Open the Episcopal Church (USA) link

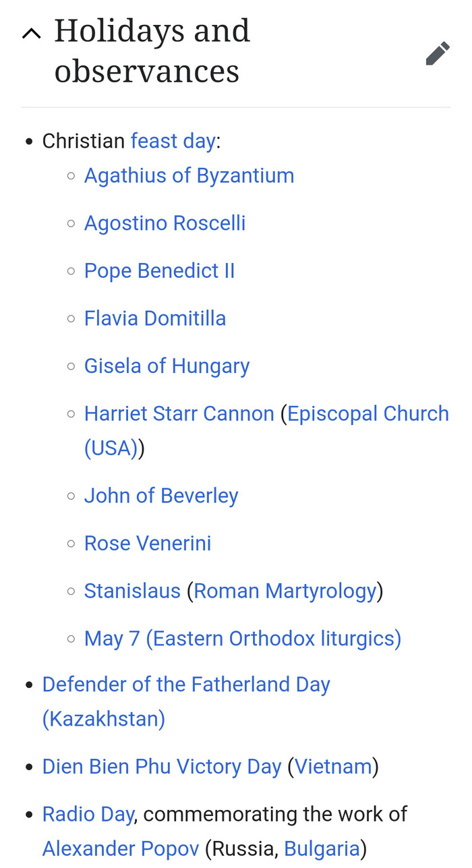click(x=367, y=413)
